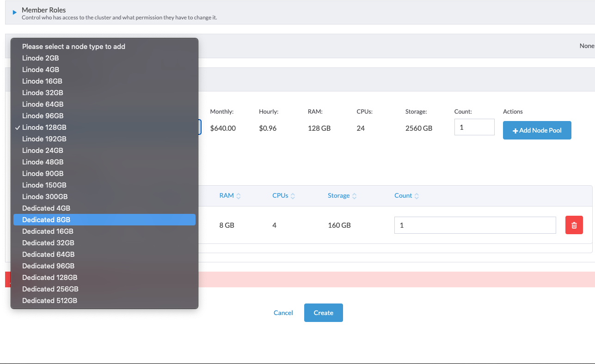Delete node pool with red trash icon
Viewport: 595px width, 364px height.
[x=574, y=225]
